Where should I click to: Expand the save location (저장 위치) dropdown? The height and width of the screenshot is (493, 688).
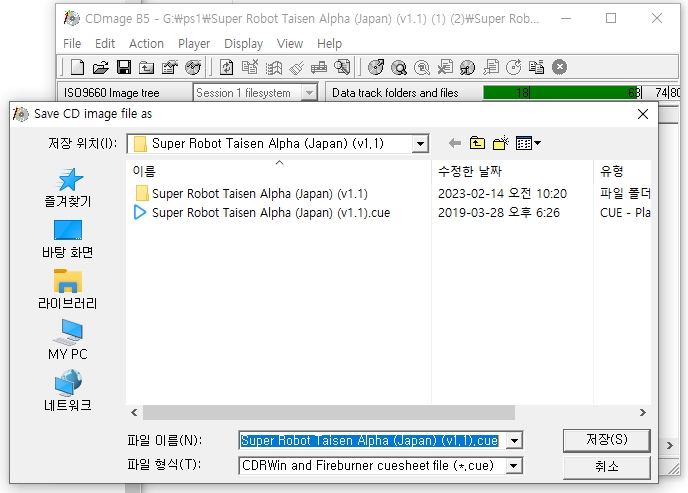pyautogui.click(x=420, y=144)
